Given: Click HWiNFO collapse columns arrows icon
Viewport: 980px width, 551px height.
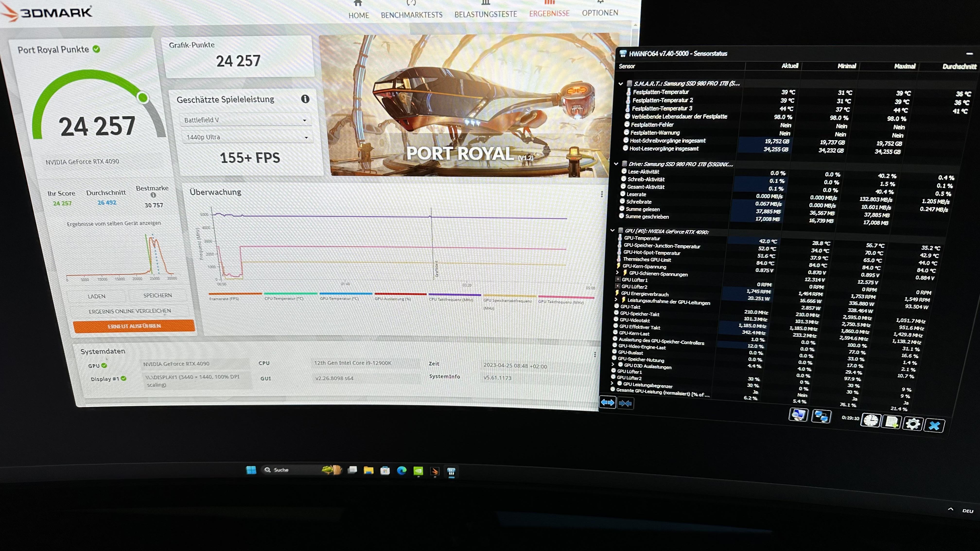Looking at the screenshot, I should click(625, 403).
